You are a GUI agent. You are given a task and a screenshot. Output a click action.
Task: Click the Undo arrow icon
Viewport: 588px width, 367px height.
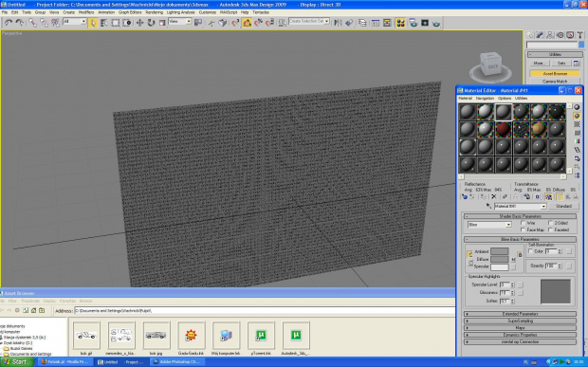pos(9,23)
